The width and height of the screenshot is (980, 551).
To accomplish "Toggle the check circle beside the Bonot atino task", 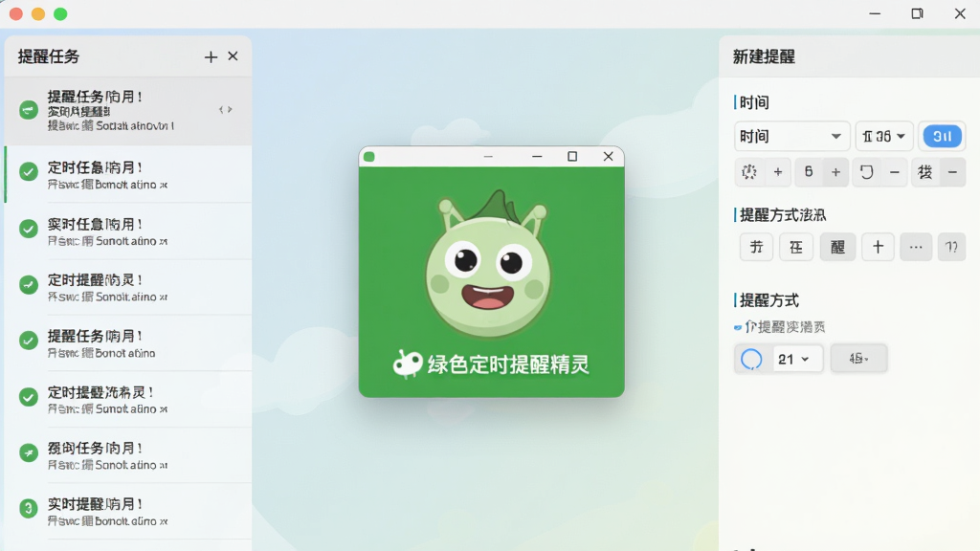I will tap(28, 341).
